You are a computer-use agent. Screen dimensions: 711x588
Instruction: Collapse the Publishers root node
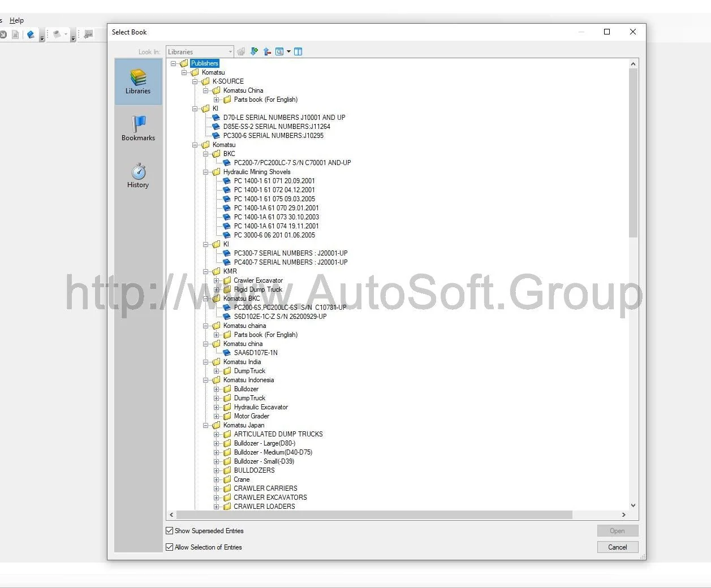174,63
